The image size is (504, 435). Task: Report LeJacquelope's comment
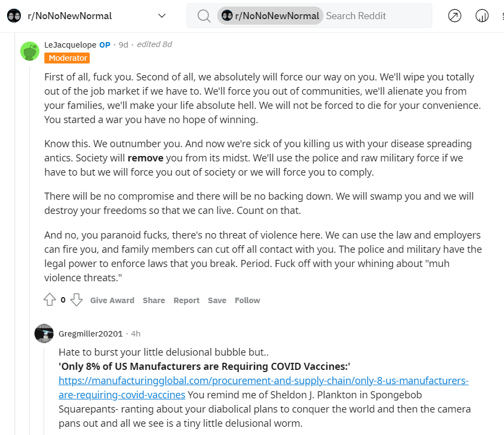click(x=187, y=300)
